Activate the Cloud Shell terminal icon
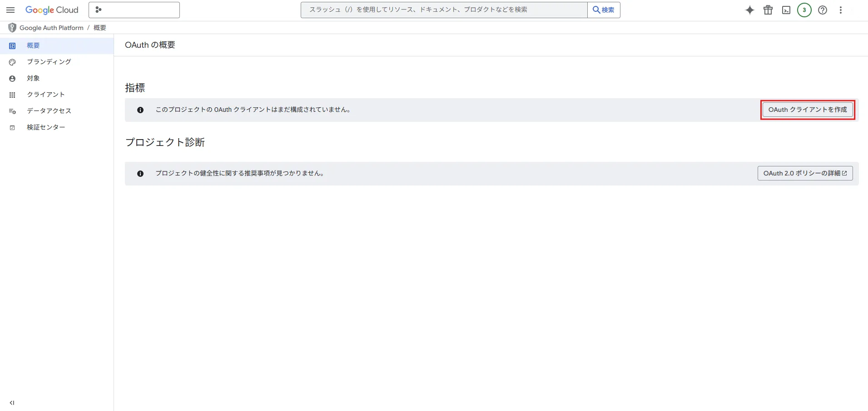868x411 pixels. (786, 10)
